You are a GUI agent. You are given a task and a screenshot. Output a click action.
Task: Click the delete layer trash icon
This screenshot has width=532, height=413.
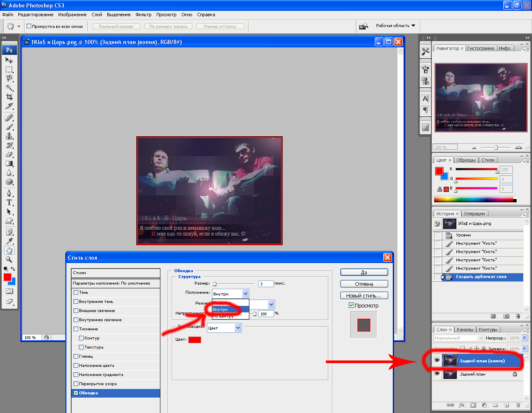pyautogui.click(x=517, y=405)
